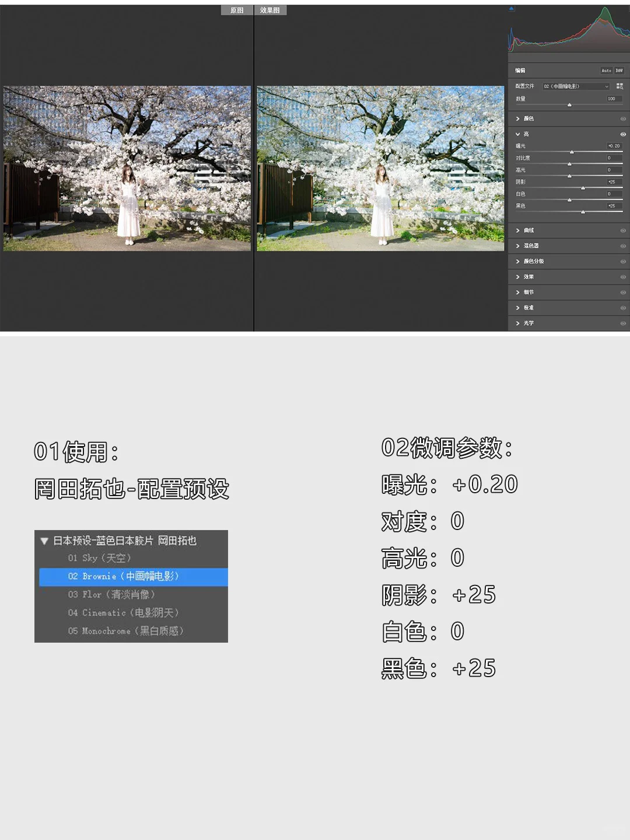Toggle visibility eye for 校准 panel
This screenshot has width=630, height=840.
point(622,308)
